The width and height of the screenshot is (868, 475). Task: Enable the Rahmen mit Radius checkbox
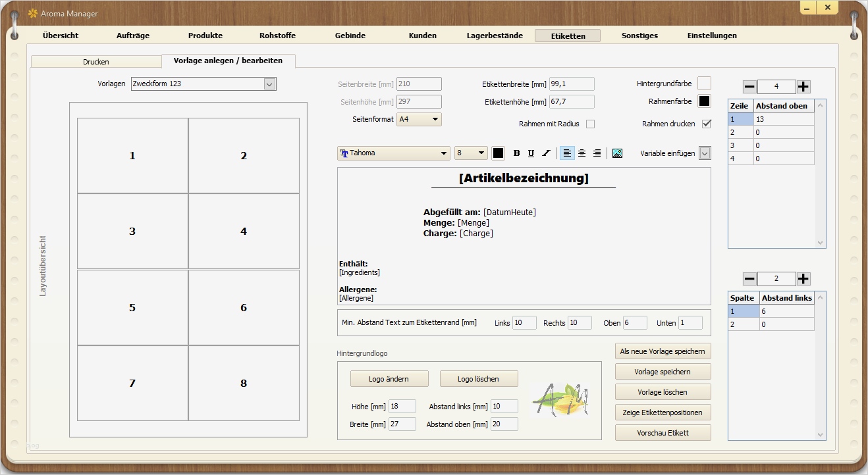click(590, 124)
